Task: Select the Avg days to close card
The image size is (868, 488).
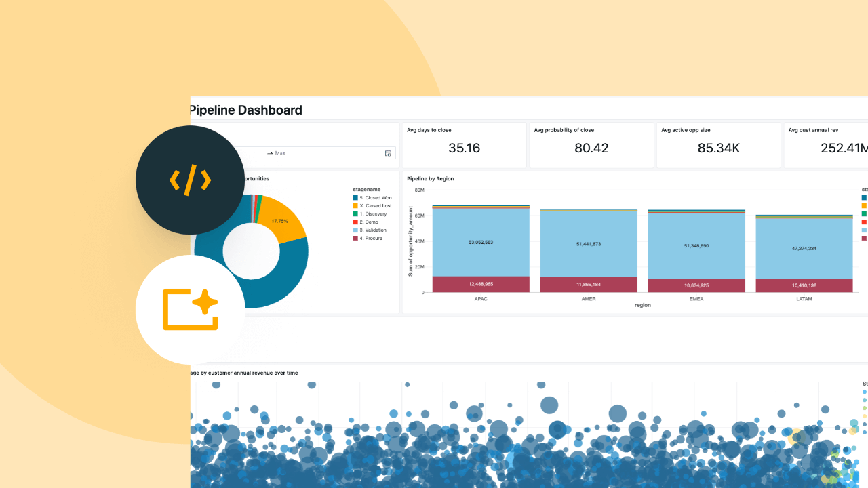Action: (465, 145)
